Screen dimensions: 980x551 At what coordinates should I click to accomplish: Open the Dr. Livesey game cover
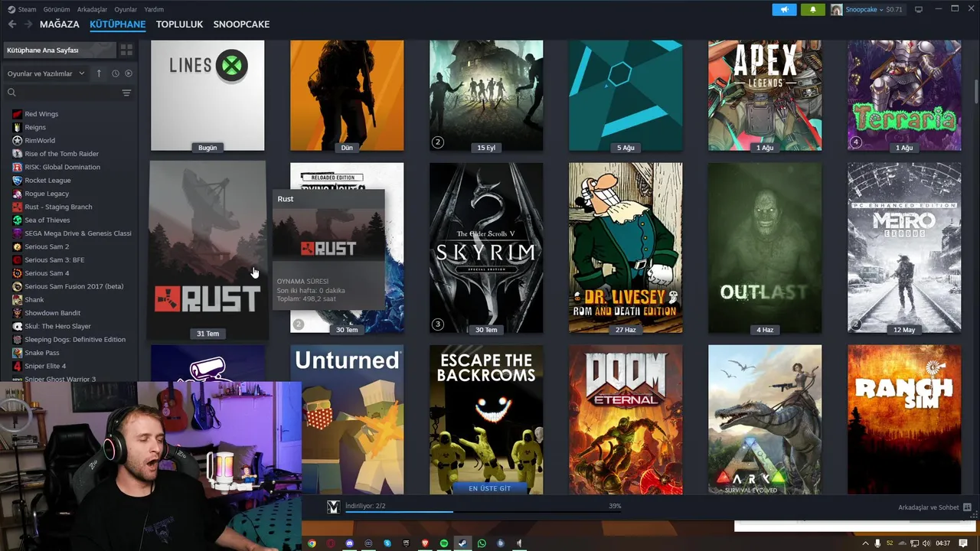(x=626, y=248)
